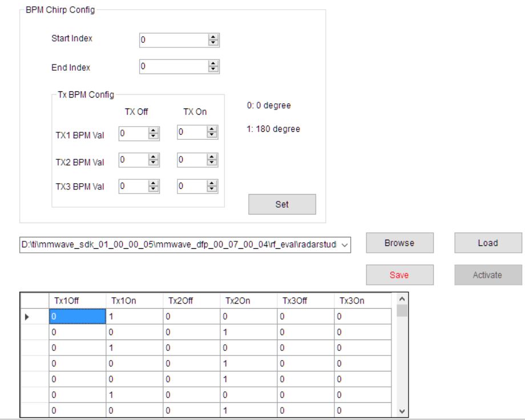The image size is (525, 420).
Task: Increase End Index with its up arrow
Action: [213, 63]
